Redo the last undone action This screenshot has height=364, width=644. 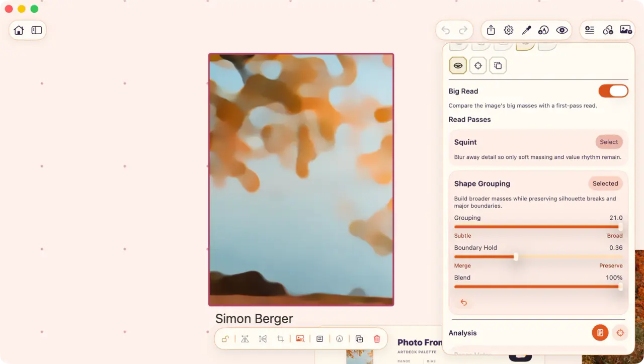point(463,30)
